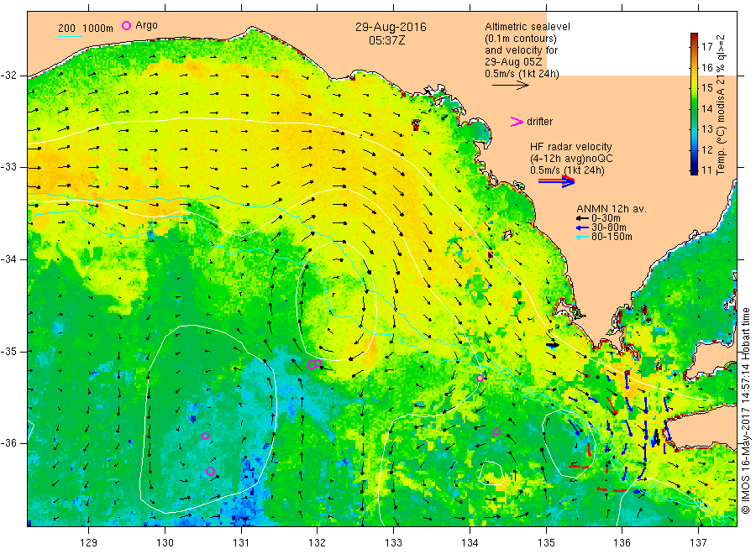This screenshot has height=554, width=756.
Task: Click the '29-Aug 05Z' text
Action: pos(513,62)
